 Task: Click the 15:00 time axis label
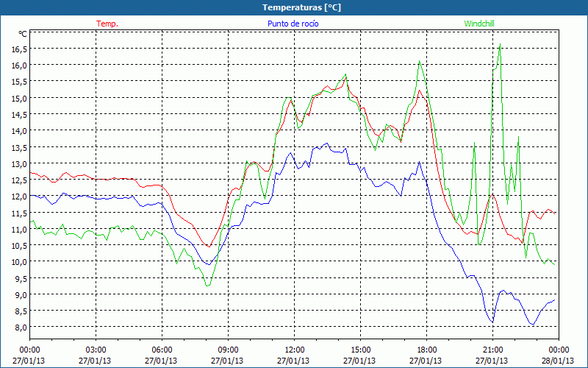coord(360,350)
